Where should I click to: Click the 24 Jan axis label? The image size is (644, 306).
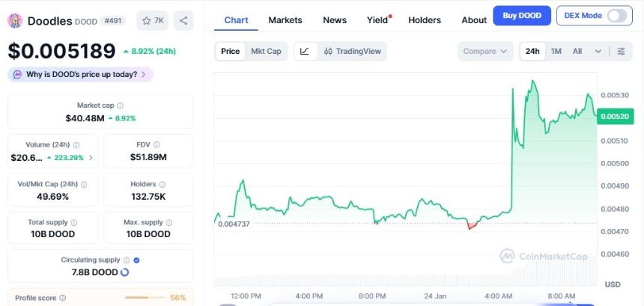435,296
